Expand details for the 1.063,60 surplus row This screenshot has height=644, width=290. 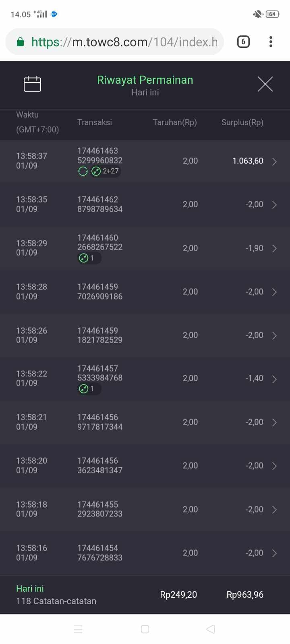(274, 161)
